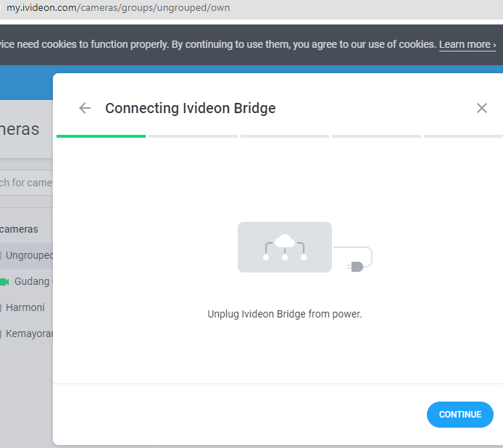
Task: Click the fourth wizard progress step segment
Action: click(x=376, y=136)
